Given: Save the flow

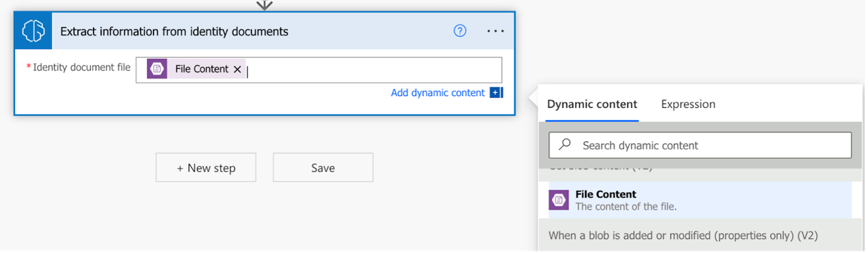Looking at the screenshot, I should [x=323, y=168].
